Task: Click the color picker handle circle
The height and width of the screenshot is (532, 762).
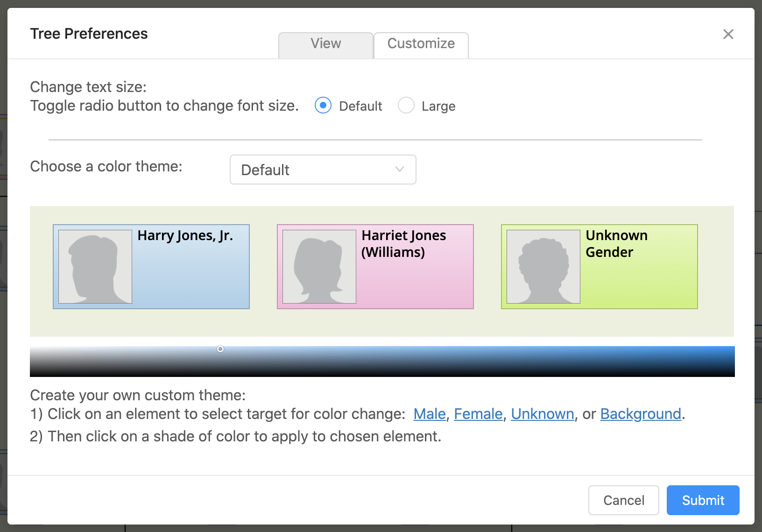Action: [220, 349]
